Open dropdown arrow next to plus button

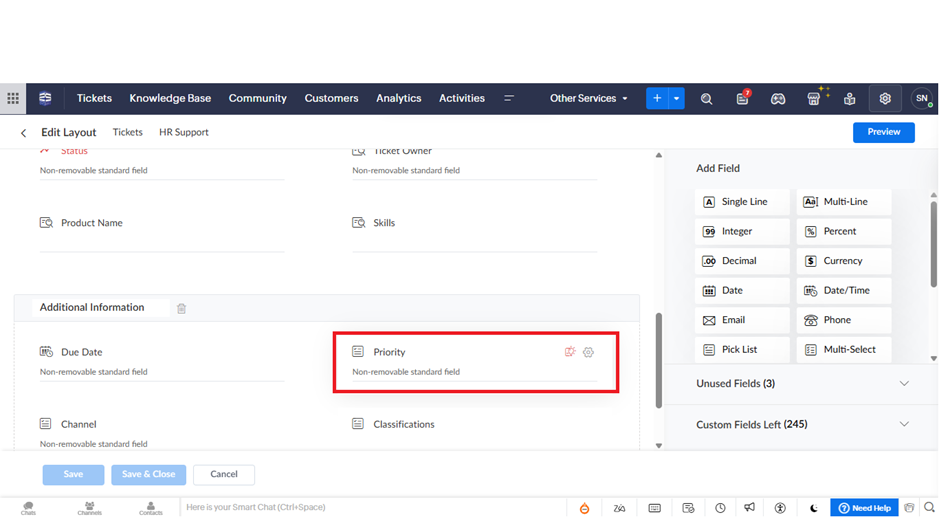(677, 99)
